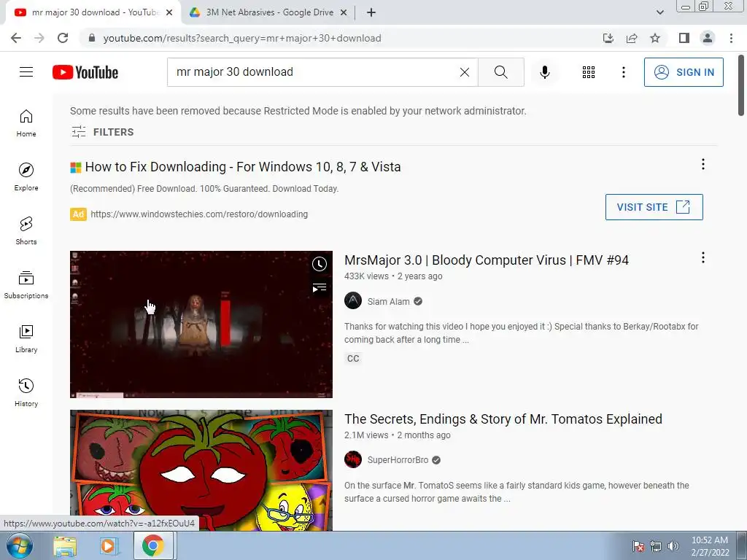Go to YouTube home via logo

[85, 72]
